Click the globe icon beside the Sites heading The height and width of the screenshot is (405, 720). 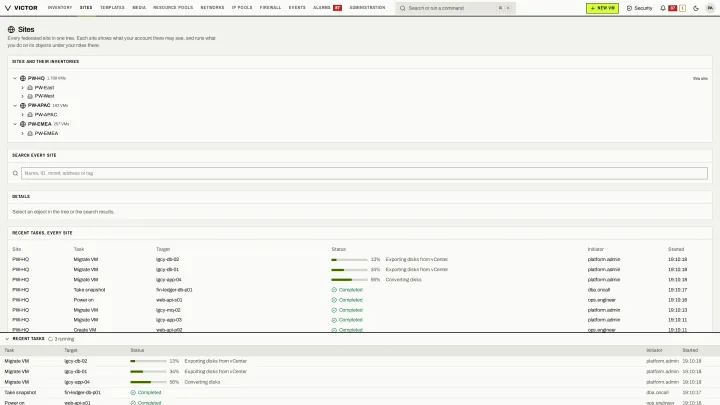point(11,29)
